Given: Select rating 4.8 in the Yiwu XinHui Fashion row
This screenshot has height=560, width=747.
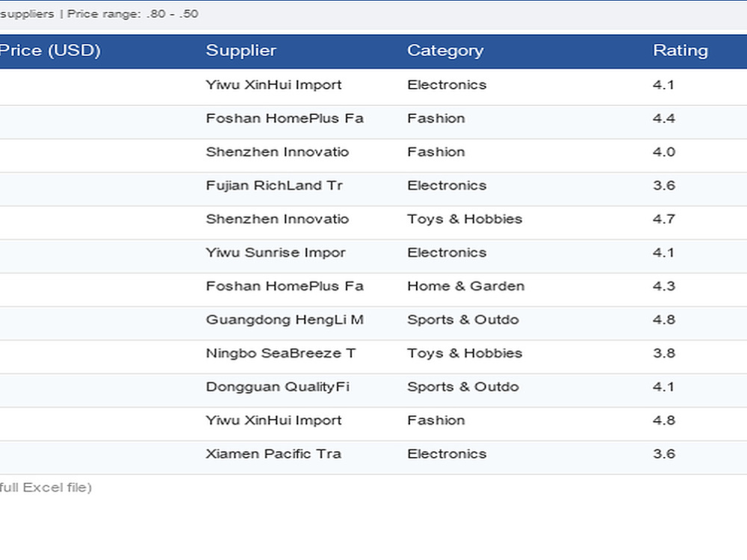Looking at the screenshot, I should click(x=664, y=420).
